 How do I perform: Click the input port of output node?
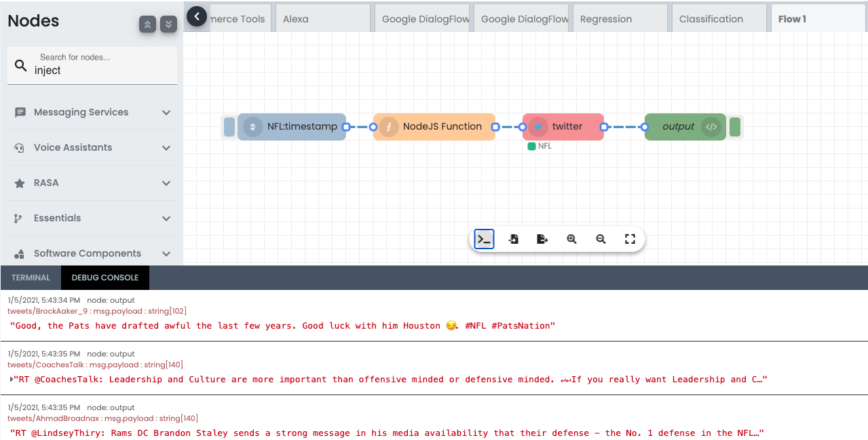645,127
